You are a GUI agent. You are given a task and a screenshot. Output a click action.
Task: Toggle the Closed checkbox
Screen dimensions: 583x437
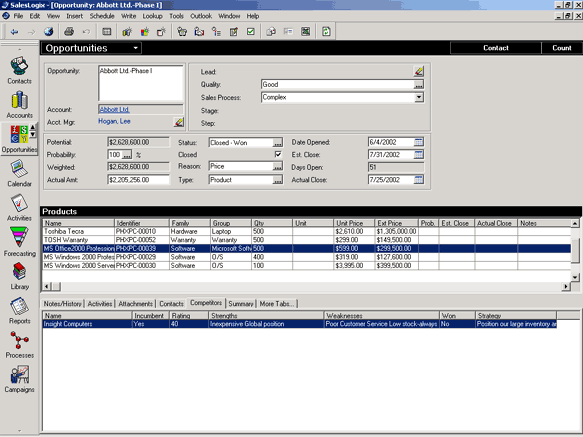tap(278, 154)
